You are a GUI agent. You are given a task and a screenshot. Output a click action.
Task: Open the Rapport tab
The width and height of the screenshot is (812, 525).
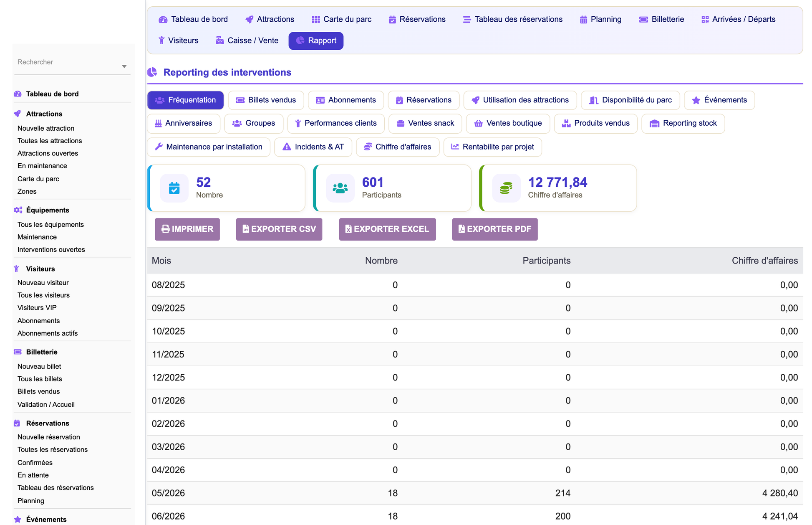[x=316, y=41]
